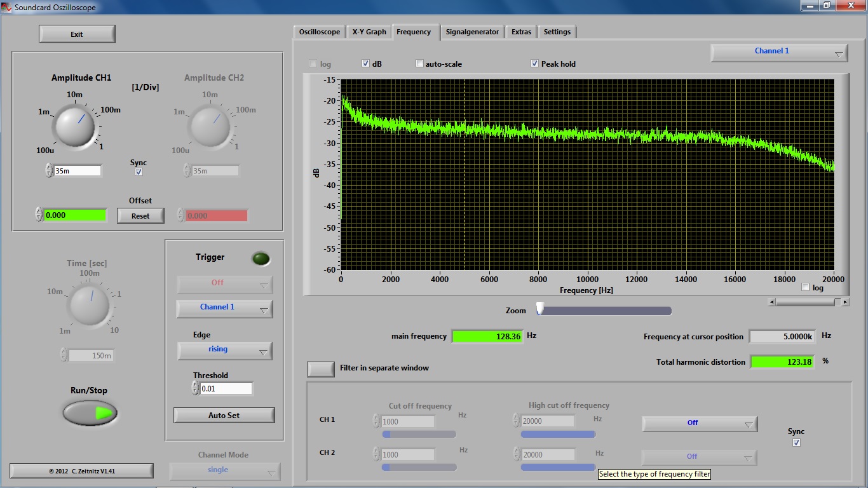
Task: Click the Threshold value stepper arrows
Action: coord(195,388)
